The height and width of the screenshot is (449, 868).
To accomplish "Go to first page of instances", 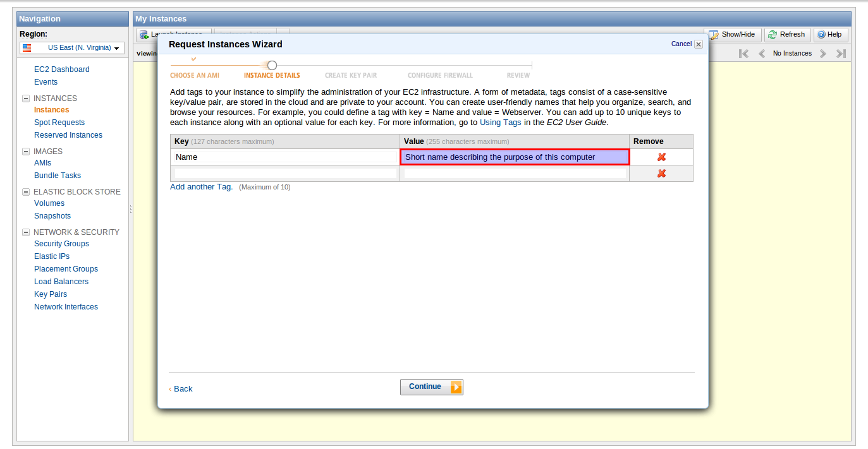I will 744,54.
